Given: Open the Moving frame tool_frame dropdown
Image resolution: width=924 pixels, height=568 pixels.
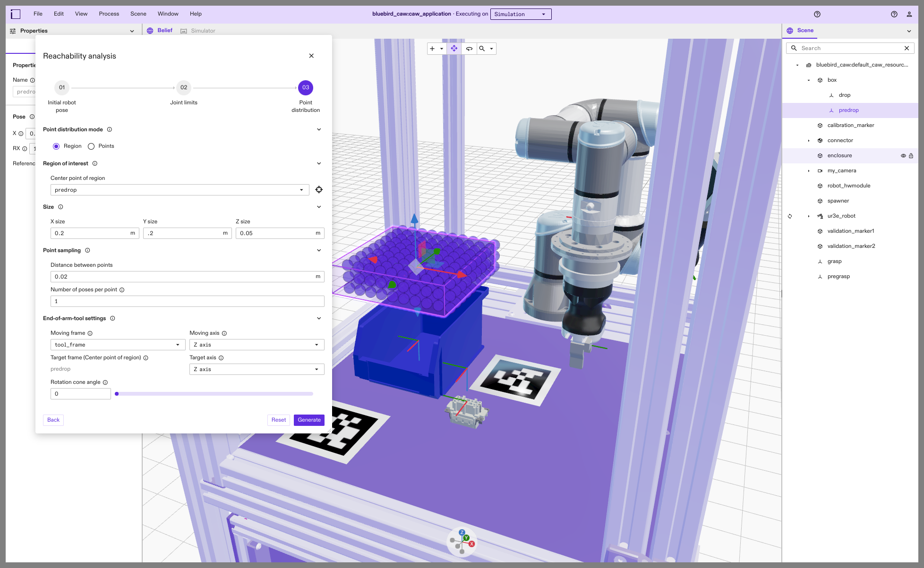Looking at the screenshot, I should tap(118, 345).
